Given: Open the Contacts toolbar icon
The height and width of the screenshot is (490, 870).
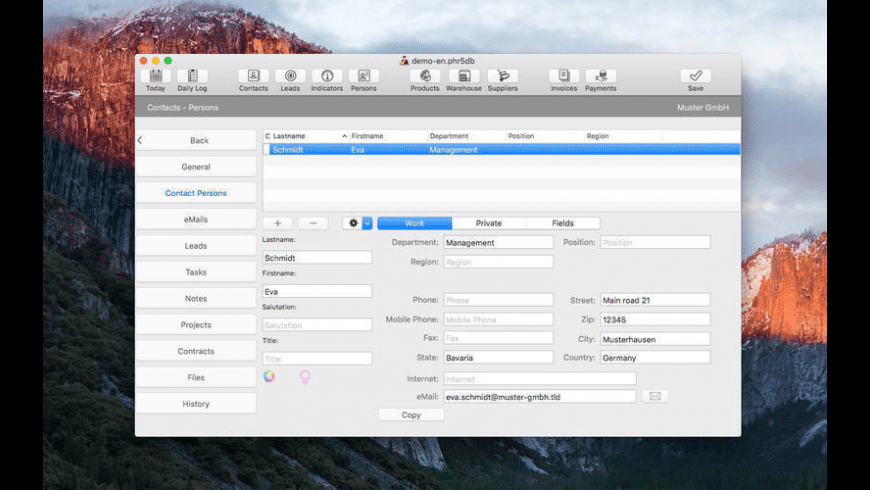Looking at the screenshot, I should coord(253,76).
